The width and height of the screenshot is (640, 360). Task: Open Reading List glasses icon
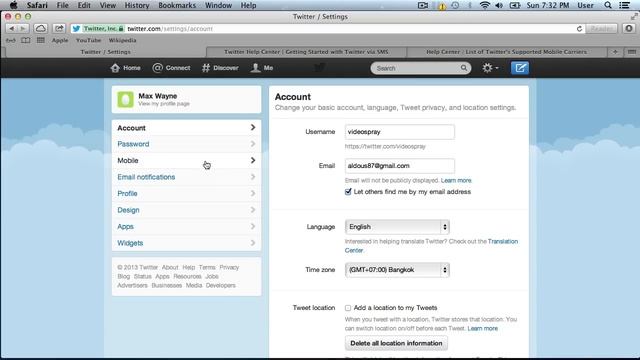[x=11, y=40]
